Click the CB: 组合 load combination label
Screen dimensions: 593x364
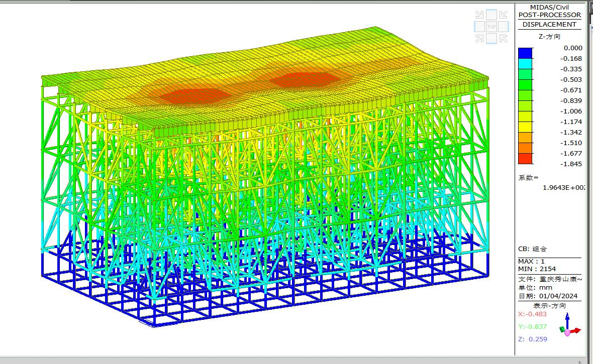pyautogui.click(x=533, y=249)
